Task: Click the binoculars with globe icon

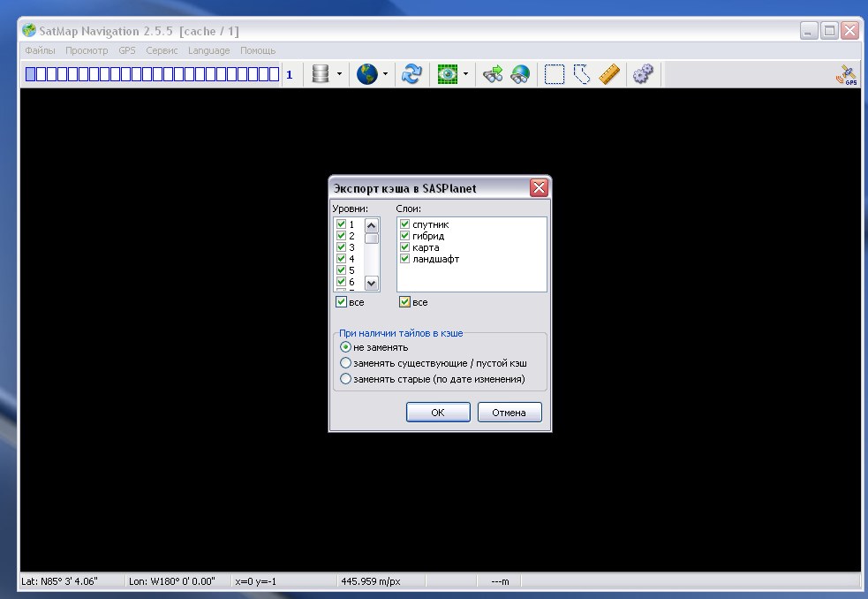Action: tap(520, 73)
